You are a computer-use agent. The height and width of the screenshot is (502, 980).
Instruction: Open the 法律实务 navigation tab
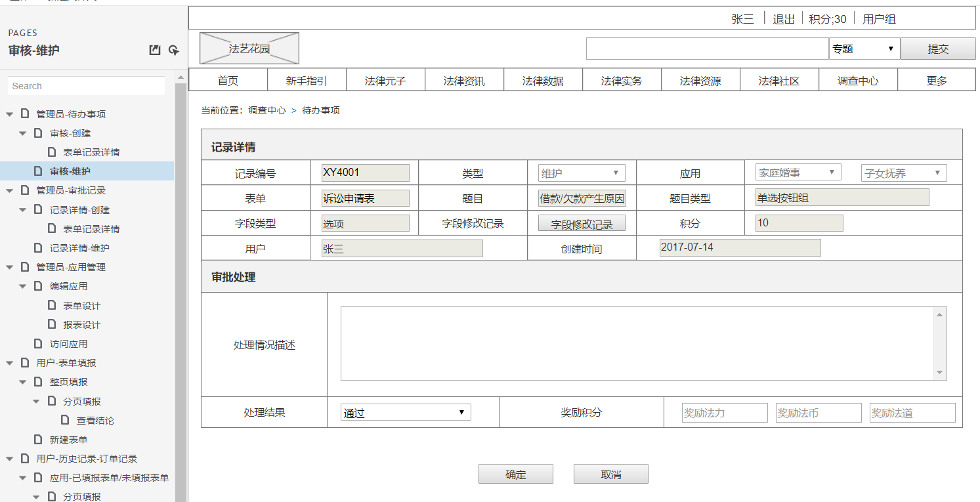pos(622,81)
